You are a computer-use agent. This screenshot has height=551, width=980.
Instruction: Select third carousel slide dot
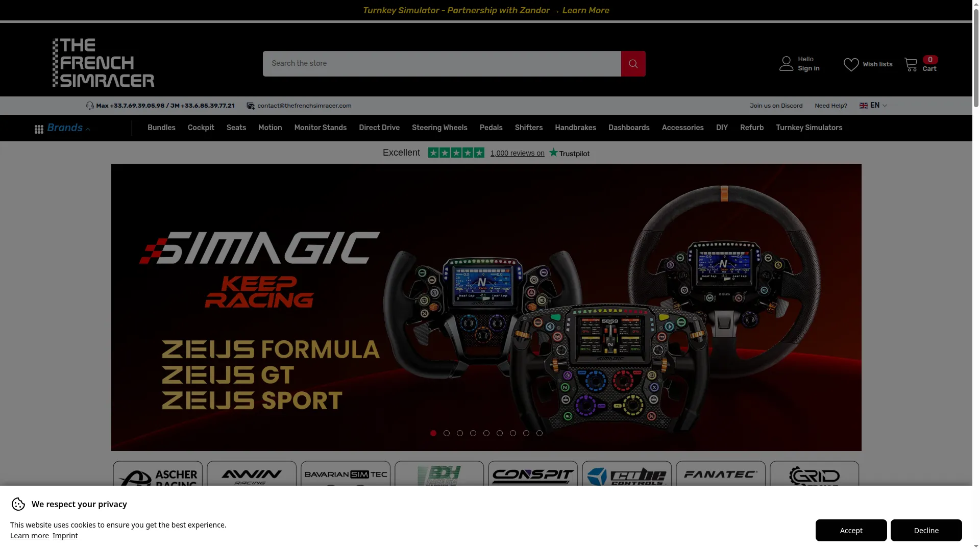tap(460, 433)
